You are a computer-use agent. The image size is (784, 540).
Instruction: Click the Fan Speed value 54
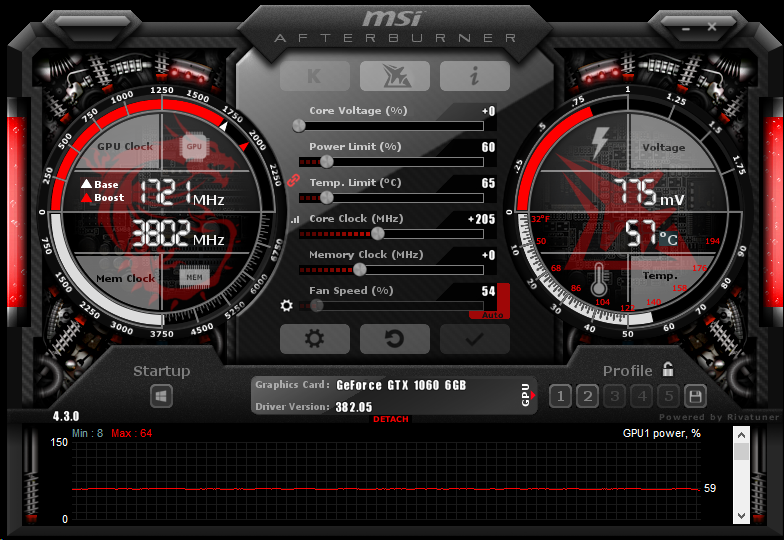(488, 291)
